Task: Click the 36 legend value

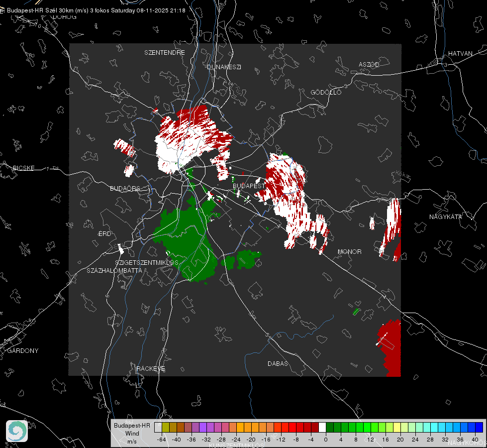Action: click(x=460, y=440)
